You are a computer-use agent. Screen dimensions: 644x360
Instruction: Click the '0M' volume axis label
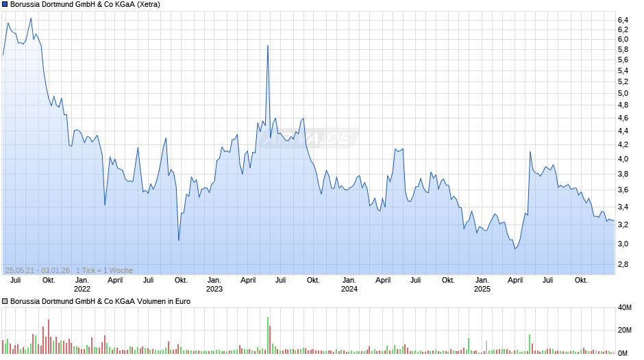623,353
